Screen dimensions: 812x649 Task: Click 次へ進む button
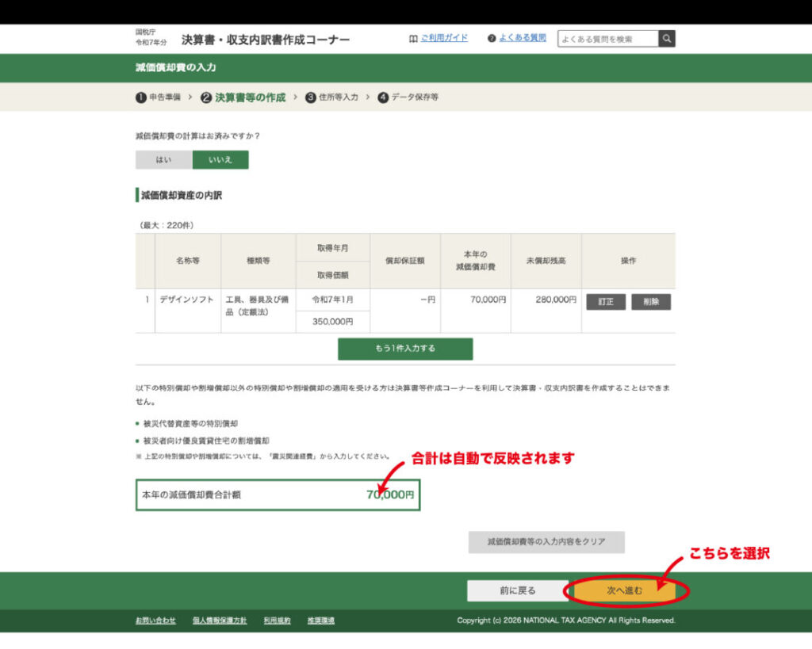click(625, 590)
